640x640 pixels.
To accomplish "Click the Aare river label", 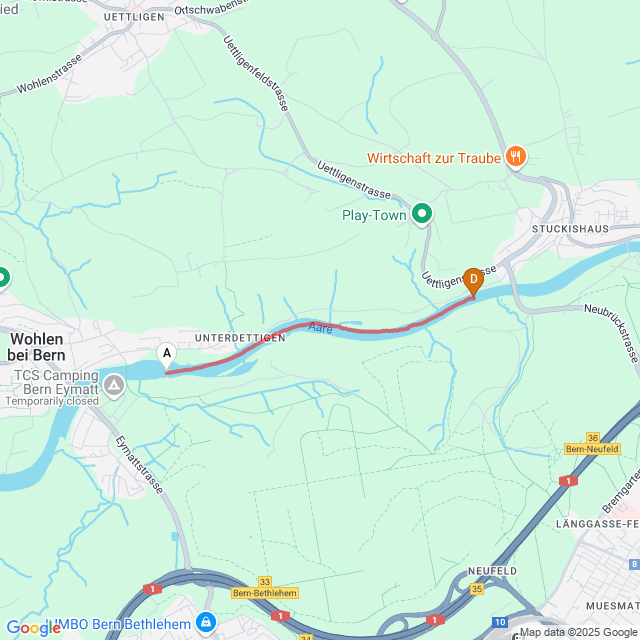I will (320, 328).
